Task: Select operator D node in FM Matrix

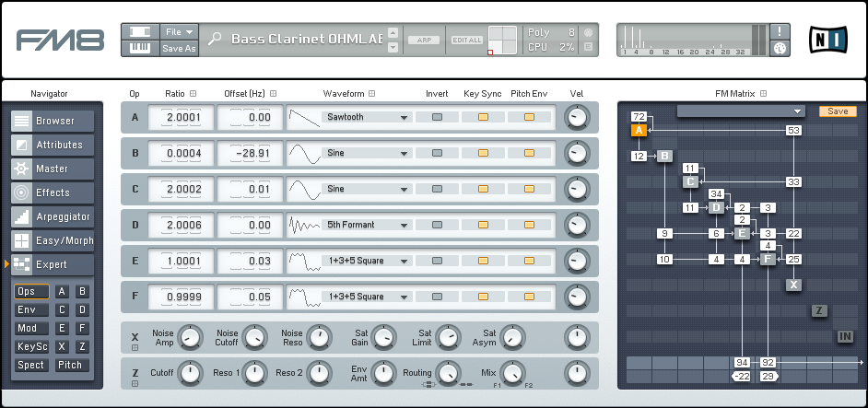Action: click(x=716, y=207)
